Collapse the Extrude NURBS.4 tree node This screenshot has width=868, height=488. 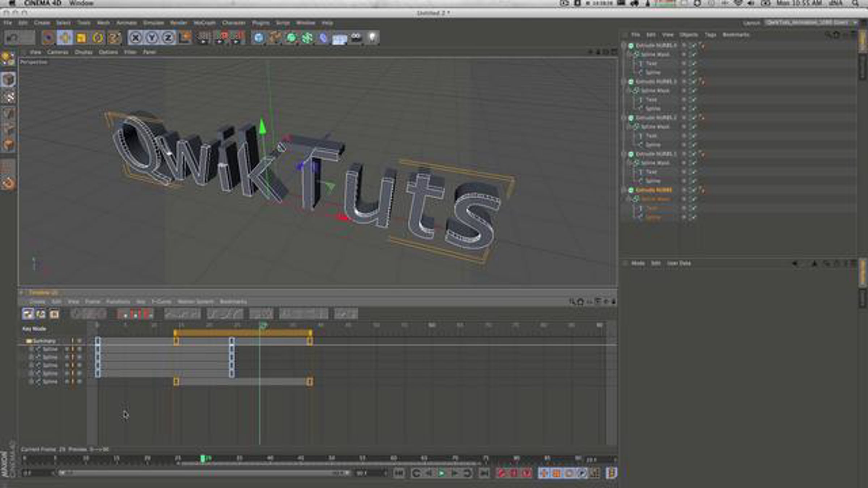[624, 46]
